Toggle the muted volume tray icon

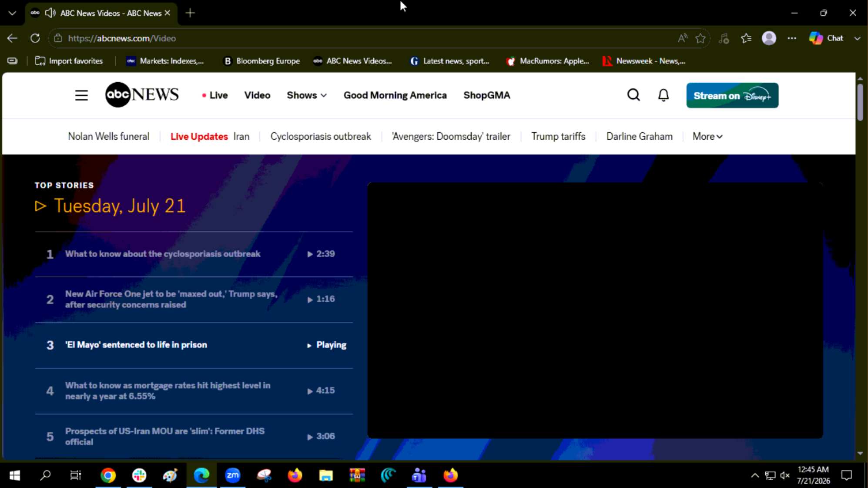pos(785,475)
